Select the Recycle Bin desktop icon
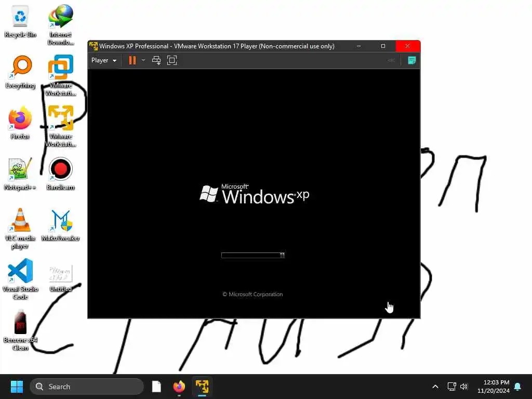Image resolution: width=532 pixels, height=399 pixels. pyautogui.click(x=20, y=21)
